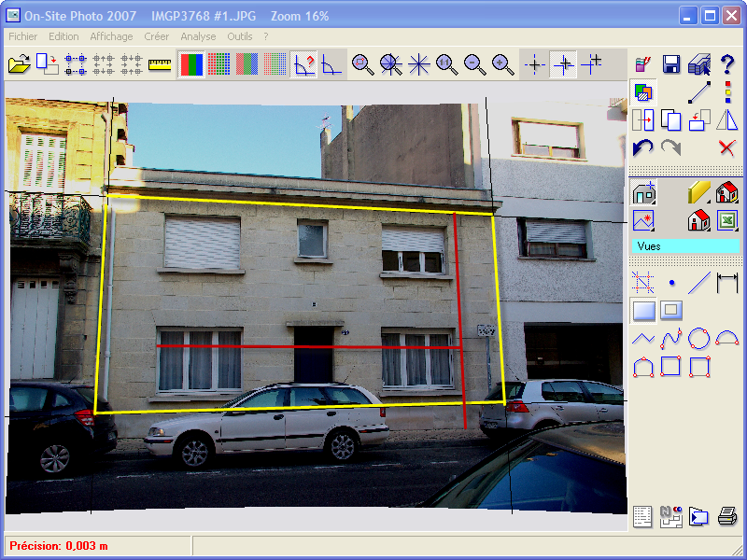
Task: Select the offset crosshair cursor option
Action: coord(563,64)
